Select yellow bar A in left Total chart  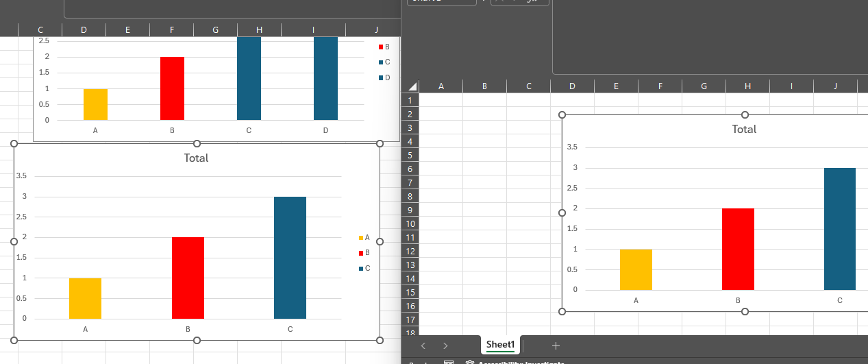[x=85, y=298]
